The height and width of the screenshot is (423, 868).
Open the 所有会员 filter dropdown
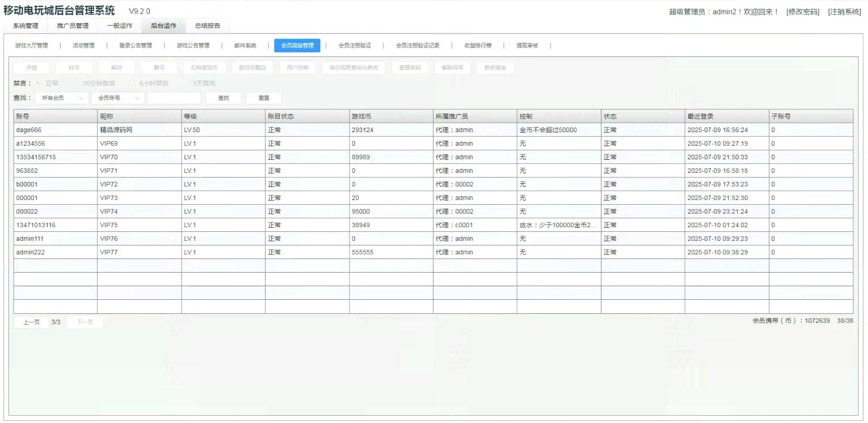click(x=62, y=98)
